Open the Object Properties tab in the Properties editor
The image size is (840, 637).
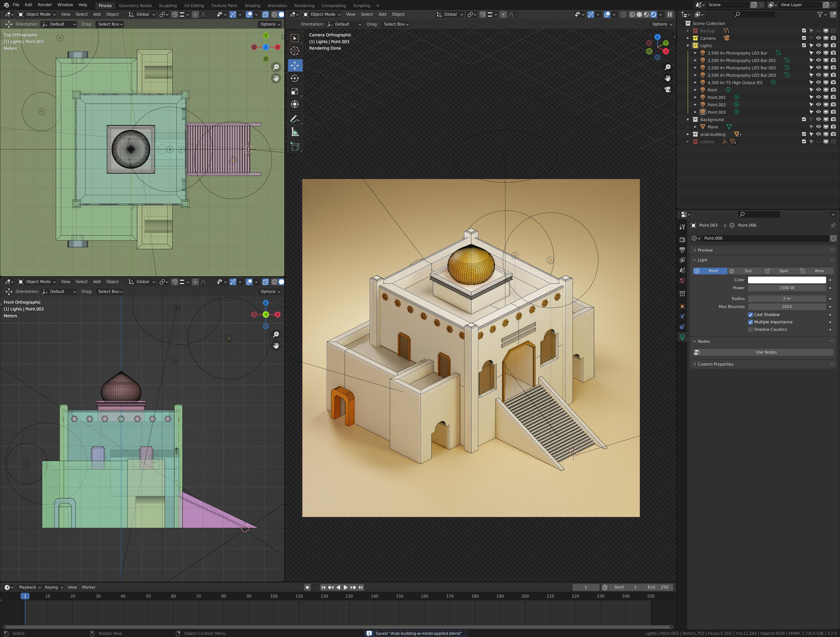pos(682,306)
